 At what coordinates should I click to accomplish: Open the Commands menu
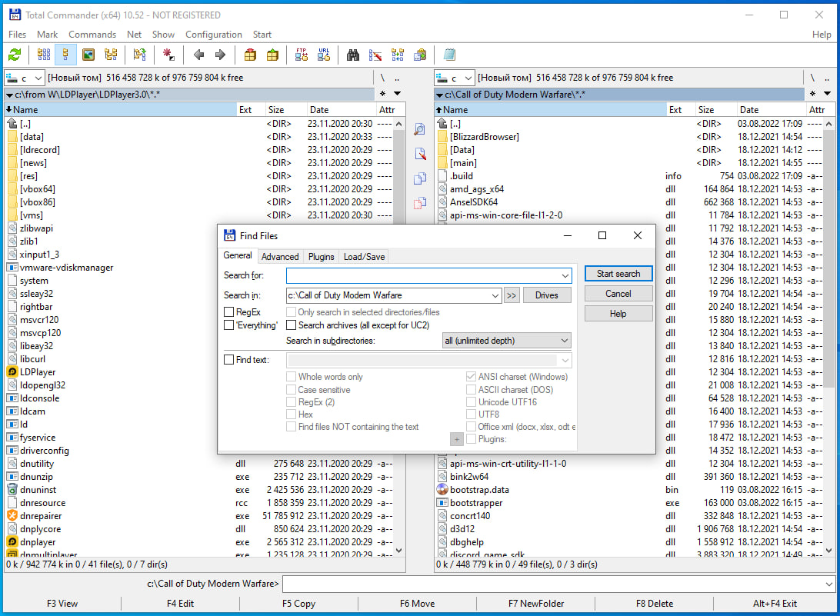click(92, 35)
